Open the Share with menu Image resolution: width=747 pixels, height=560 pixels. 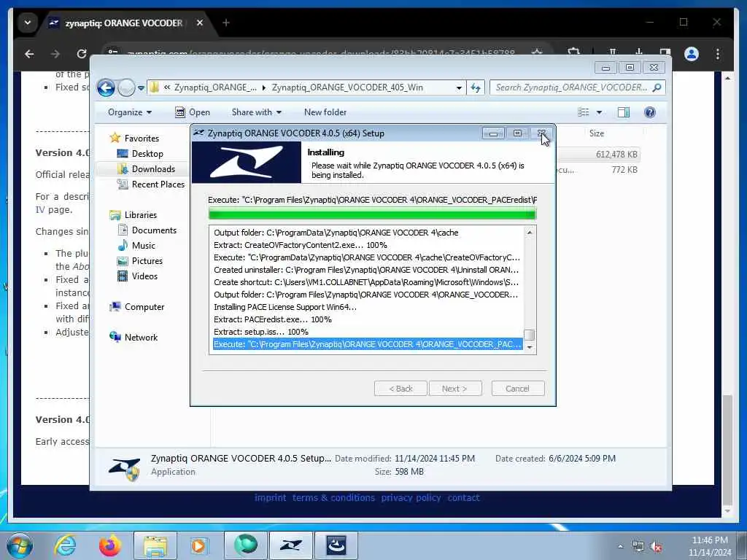point(256,112)
